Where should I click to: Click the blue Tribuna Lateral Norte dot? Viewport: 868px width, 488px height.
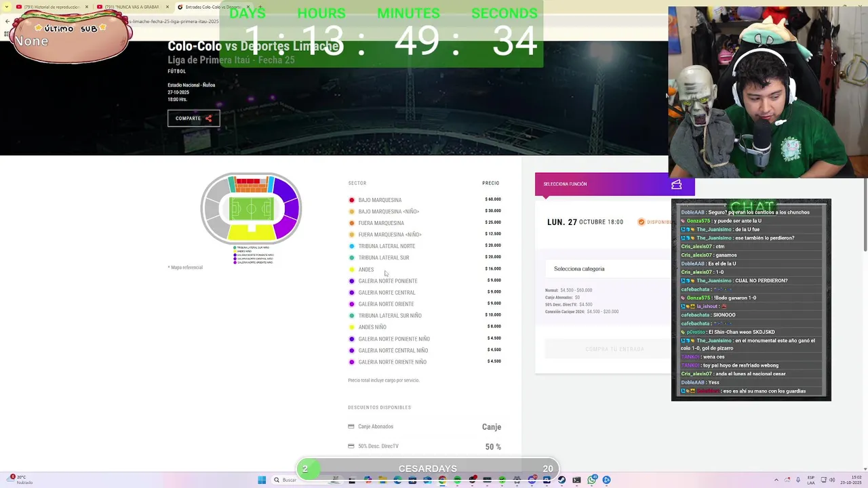[351, 246]
